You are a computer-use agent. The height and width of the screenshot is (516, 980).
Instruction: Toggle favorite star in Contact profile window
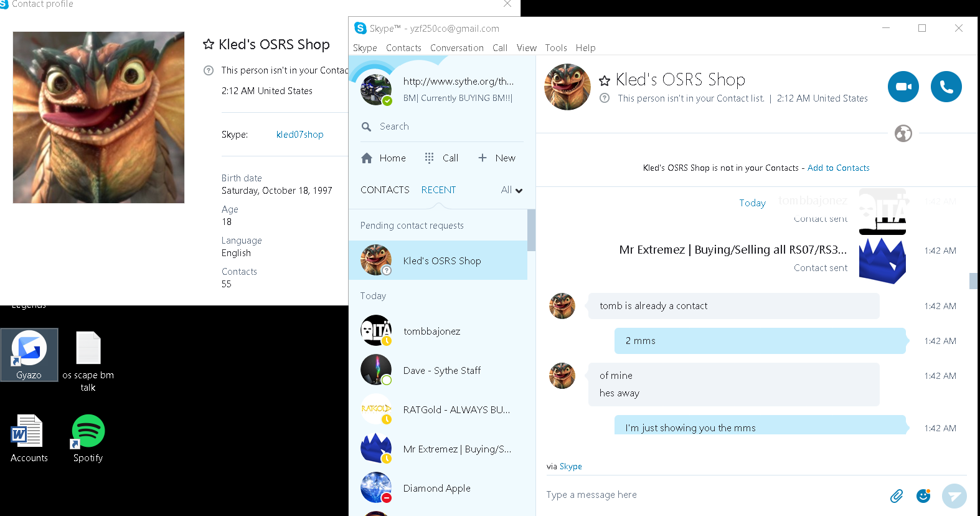[209, 44]
